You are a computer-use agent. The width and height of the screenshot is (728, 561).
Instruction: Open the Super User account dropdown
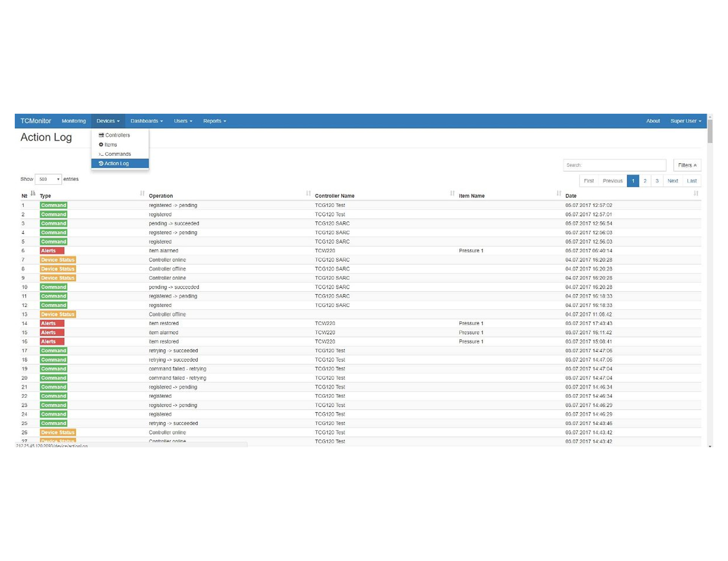(x=686, y=121)
